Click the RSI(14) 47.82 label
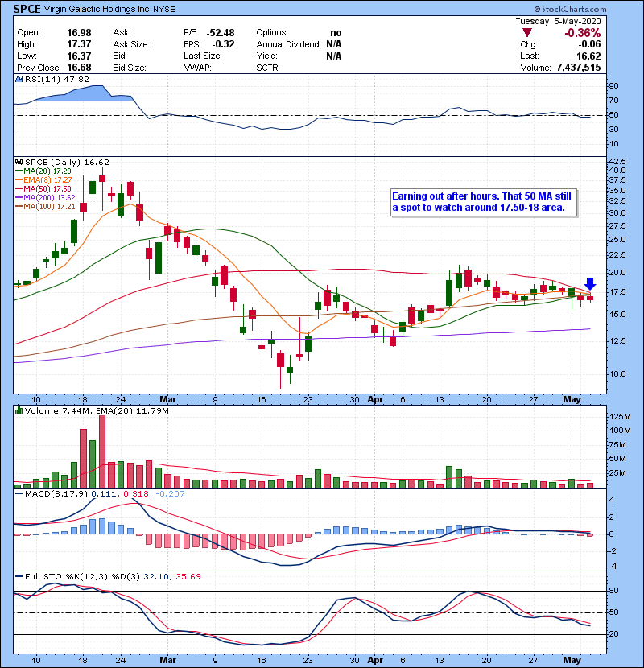The image size is (644, 668). click(57, 79)
